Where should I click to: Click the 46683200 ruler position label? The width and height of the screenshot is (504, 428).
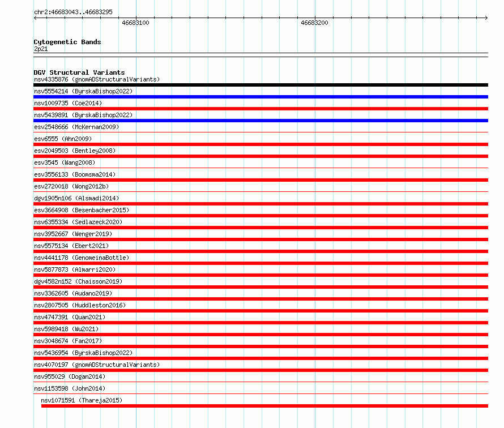pos(314,23)
